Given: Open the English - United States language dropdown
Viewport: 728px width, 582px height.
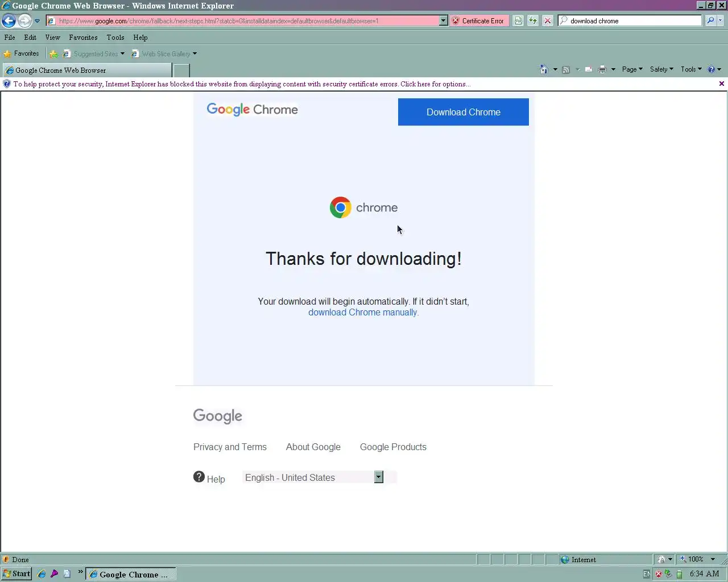Looking at the screenshot, I should (313, 477).
